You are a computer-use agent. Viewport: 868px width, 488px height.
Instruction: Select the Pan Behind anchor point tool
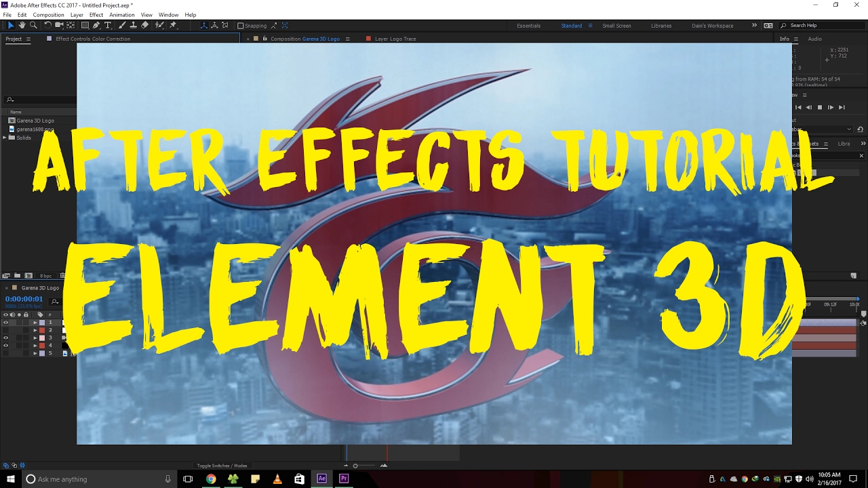point(71,25)
